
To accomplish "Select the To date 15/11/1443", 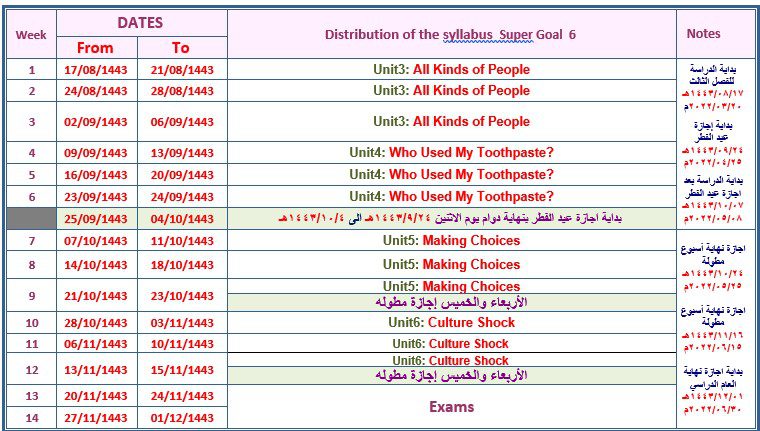I will pyautogui.click(x=182, y=370).
